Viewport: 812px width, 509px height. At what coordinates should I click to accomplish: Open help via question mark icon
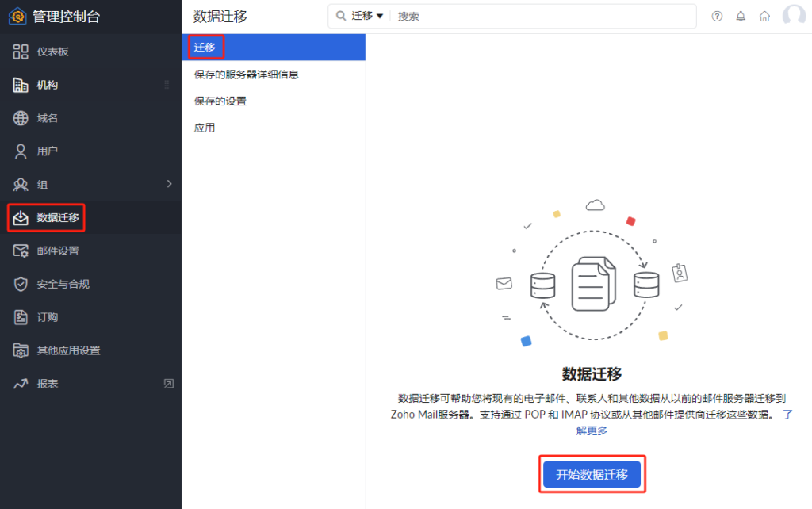coord(717,16)
